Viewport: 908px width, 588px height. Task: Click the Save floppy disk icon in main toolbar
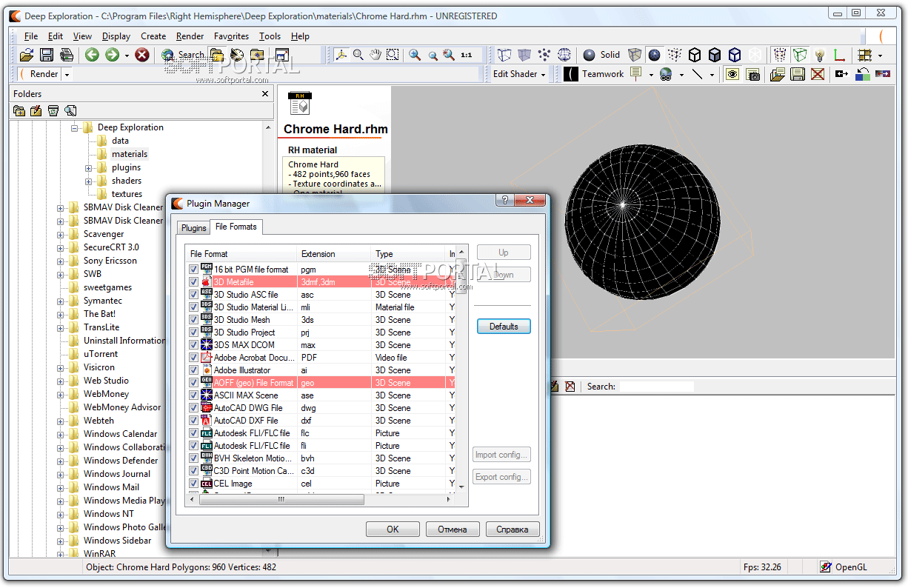pyautogui.click(x=47, y=55)
